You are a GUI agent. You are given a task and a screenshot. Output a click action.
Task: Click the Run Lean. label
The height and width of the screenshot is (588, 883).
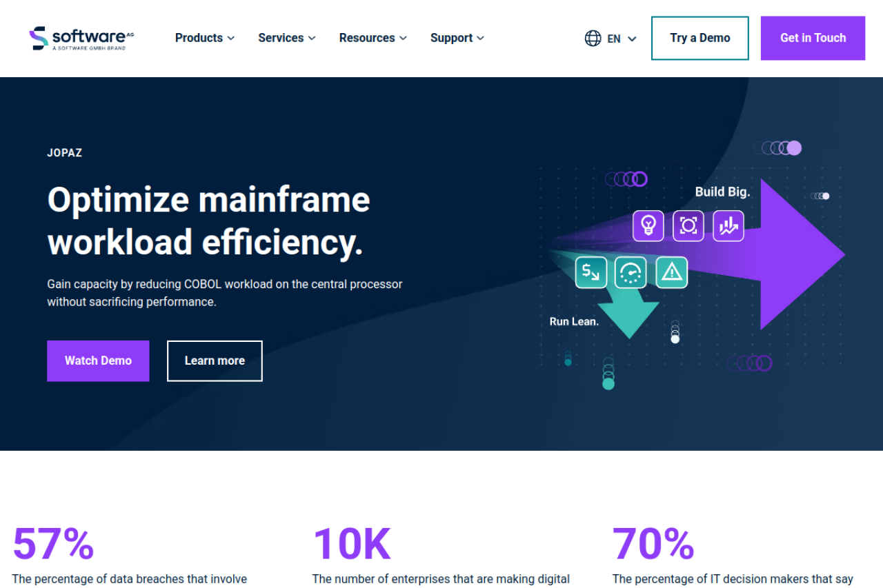[574, 321]
